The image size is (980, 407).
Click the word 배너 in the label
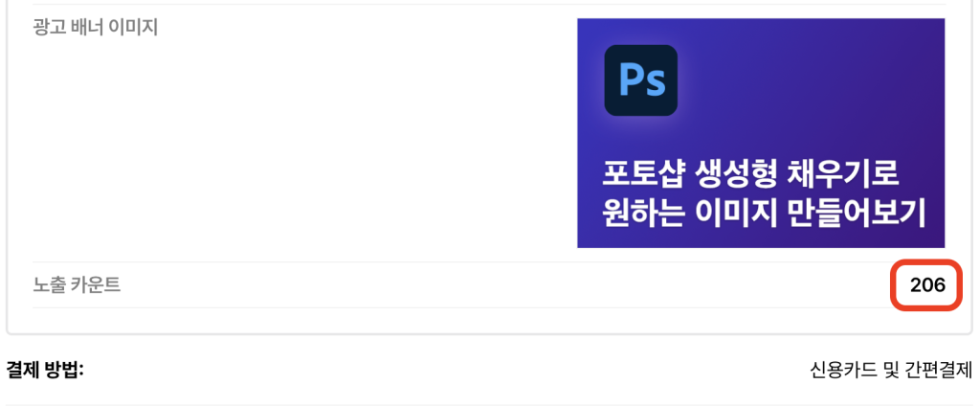point(85,27)
